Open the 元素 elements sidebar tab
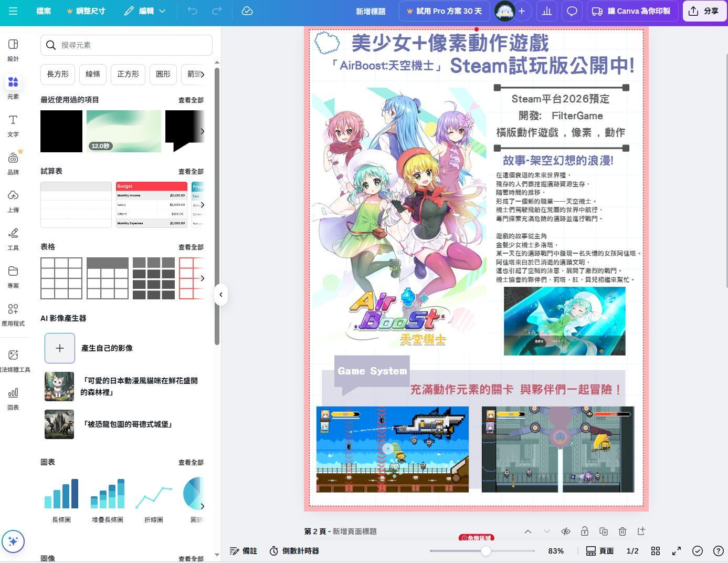Screen dimensions: 728x563 click(13, 87)
